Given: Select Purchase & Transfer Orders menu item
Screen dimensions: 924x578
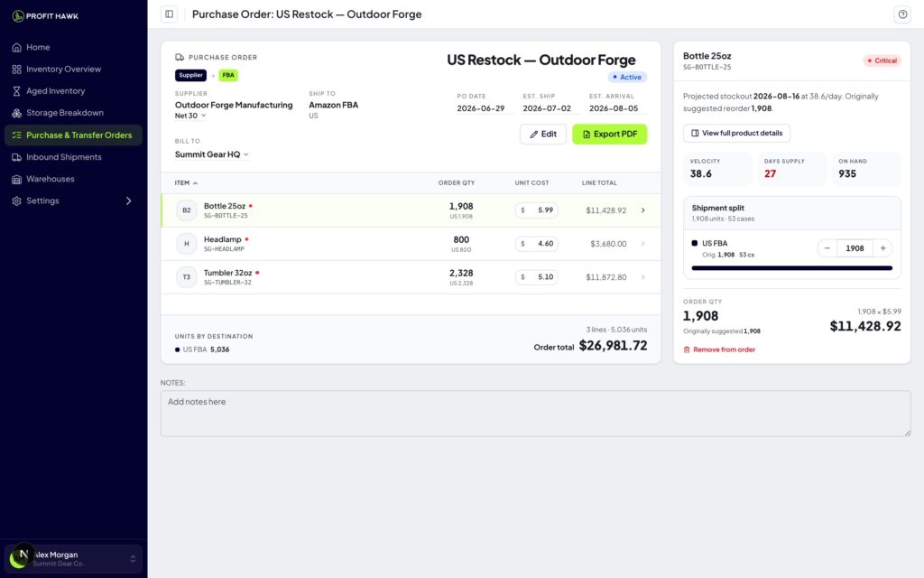Looking at the screenshot, I should tap(73, 135).
